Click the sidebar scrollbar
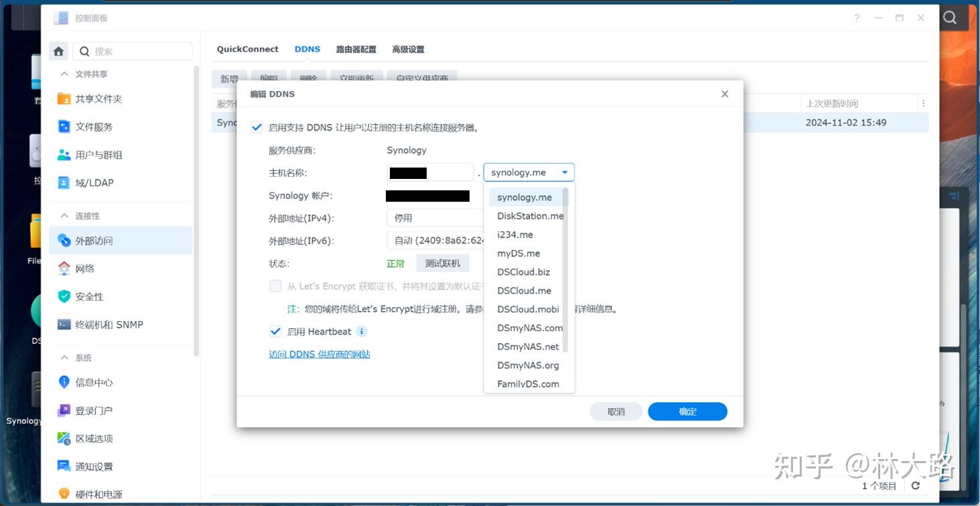The width and height of the screenshot is (980, 506). coord(196,211)
